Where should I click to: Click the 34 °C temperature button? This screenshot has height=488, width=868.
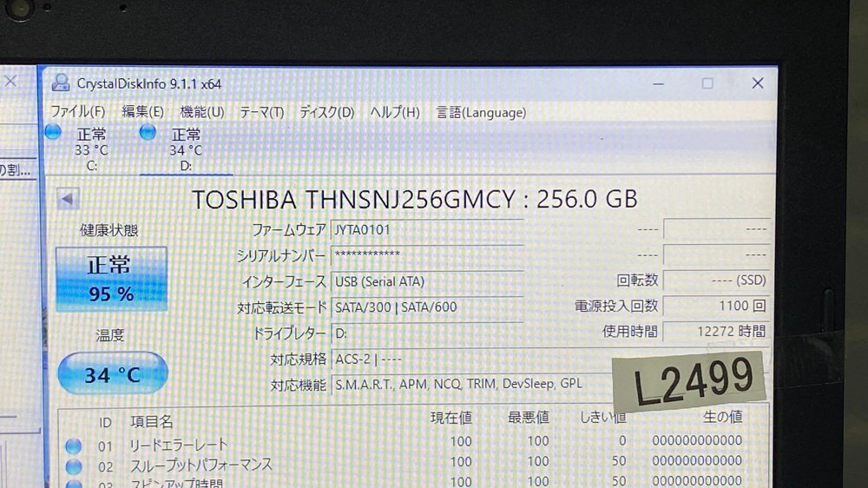click(x=112, y=373)
